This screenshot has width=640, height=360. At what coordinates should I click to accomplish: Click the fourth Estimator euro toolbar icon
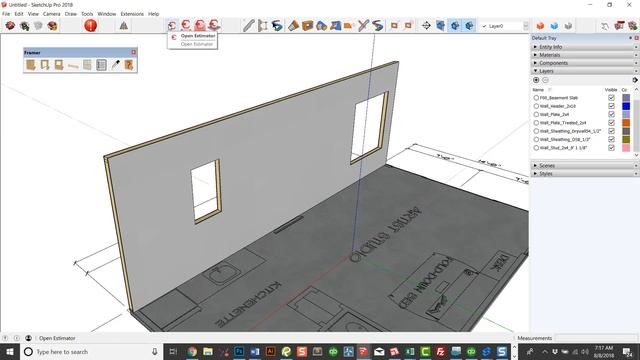point(214,25)
